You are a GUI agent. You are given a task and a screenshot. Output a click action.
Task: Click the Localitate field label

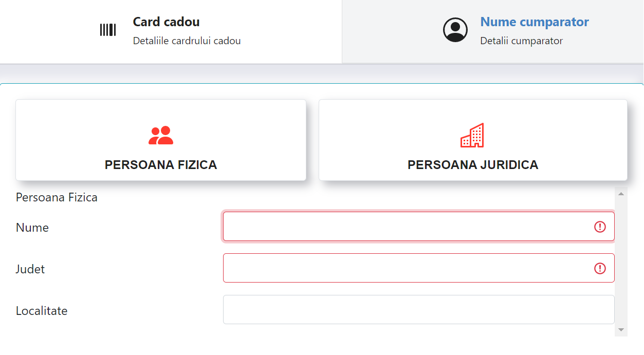(x=42, y=311)
